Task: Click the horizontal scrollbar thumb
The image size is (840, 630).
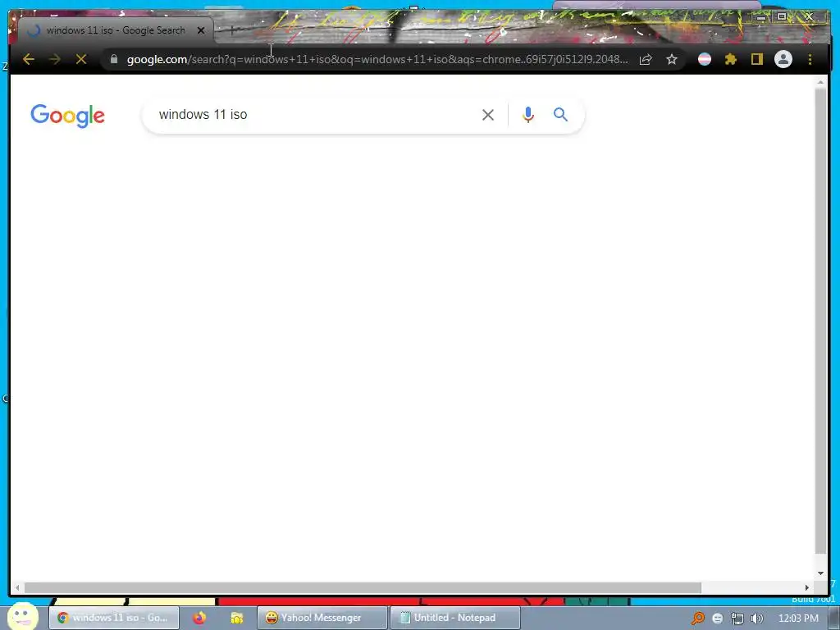Action: [x=362, y=587]
